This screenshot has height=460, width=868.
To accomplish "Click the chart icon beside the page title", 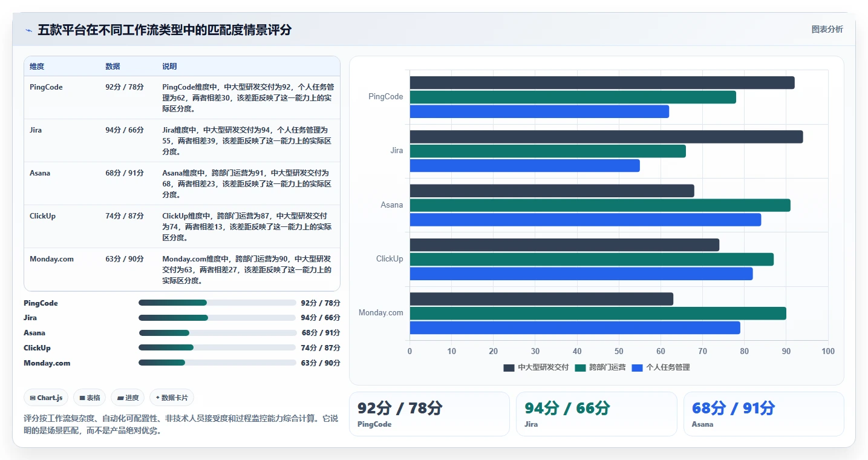I will coord(28,30).
